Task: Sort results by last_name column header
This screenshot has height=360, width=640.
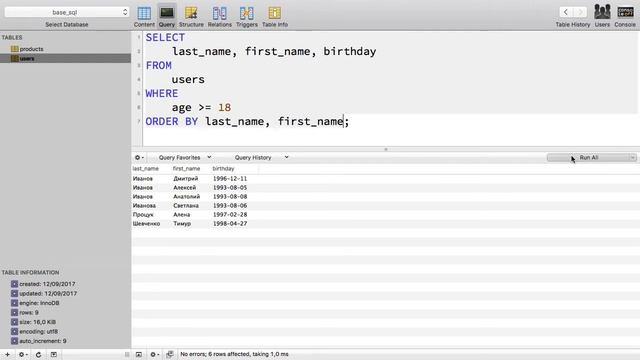Action: tap(146, 169)
